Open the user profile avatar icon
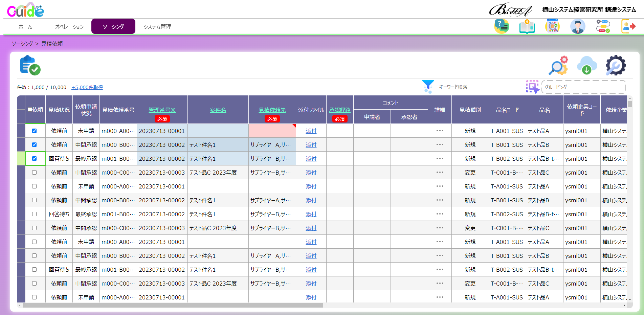 (578, 26)
